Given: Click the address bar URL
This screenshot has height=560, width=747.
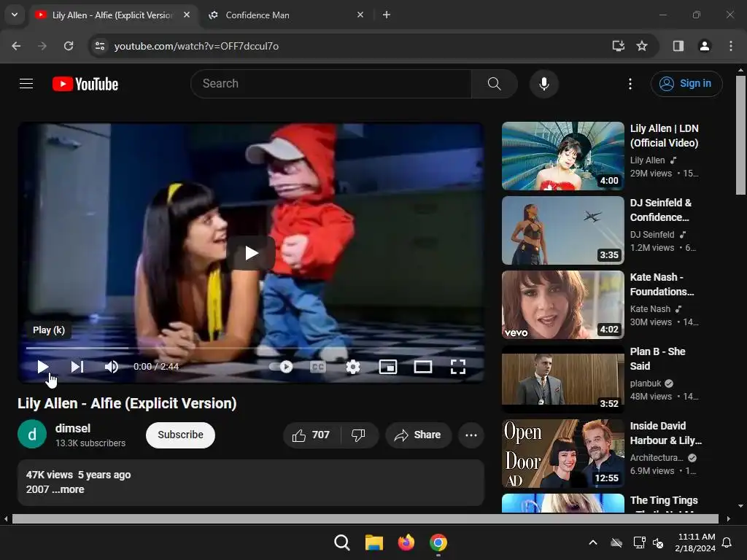Looking at the screenshot, I should coord(196,46).
